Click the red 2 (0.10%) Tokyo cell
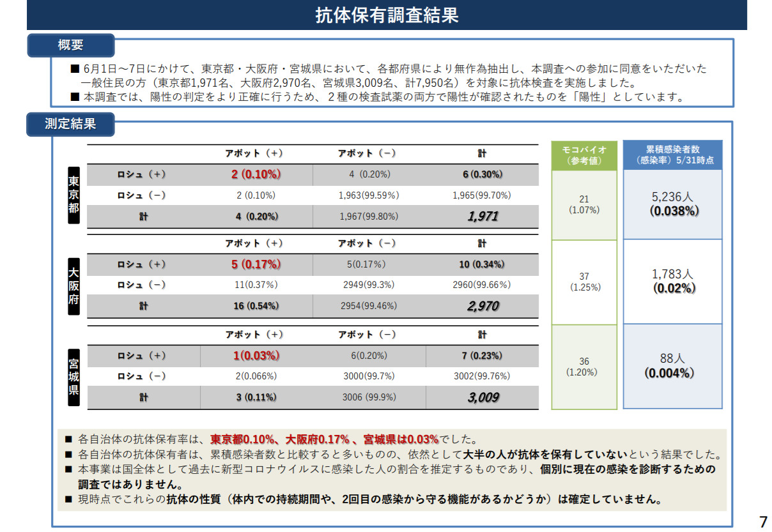This screenshot has height=532, width=772. point(256,174)
